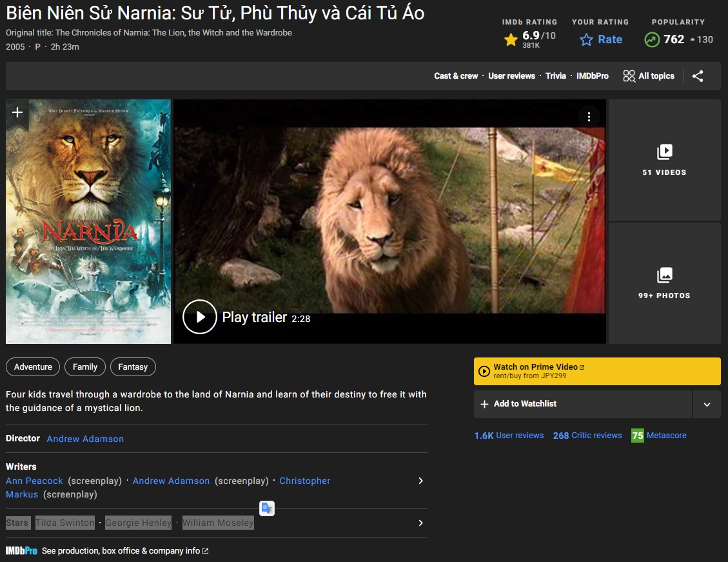Screen dimensions: 728x562
Task: Click the P certificate rating
Action: pos(37,47)
